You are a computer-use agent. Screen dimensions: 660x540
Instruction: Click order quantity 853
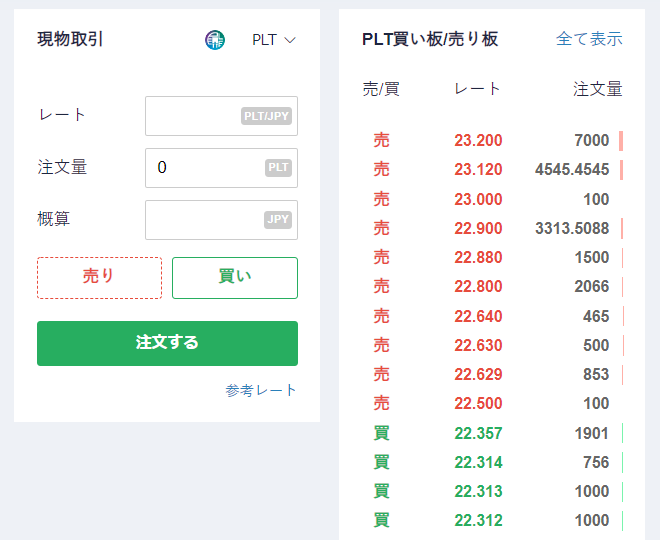click(x=596, y=374)
